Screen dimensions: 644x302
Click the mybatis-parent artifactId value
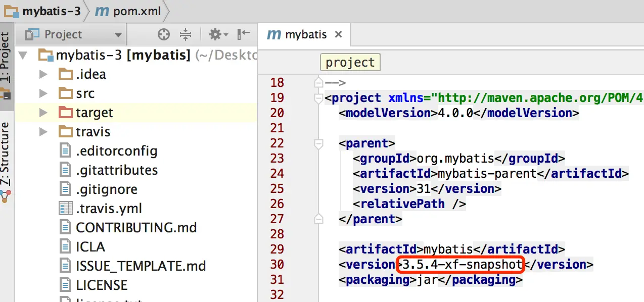pyautogui.click(x=487, y=174)
